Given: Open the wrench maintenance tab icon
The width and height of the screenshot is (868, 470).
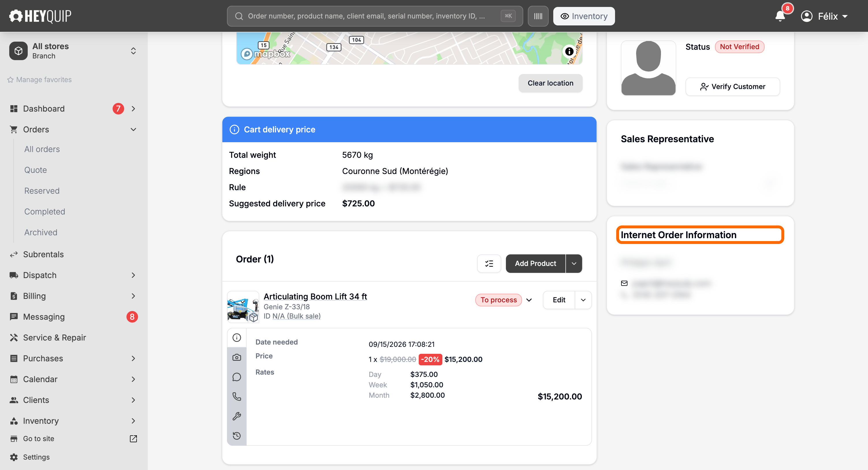Looking at the screenshot, I should click(237, 416).
